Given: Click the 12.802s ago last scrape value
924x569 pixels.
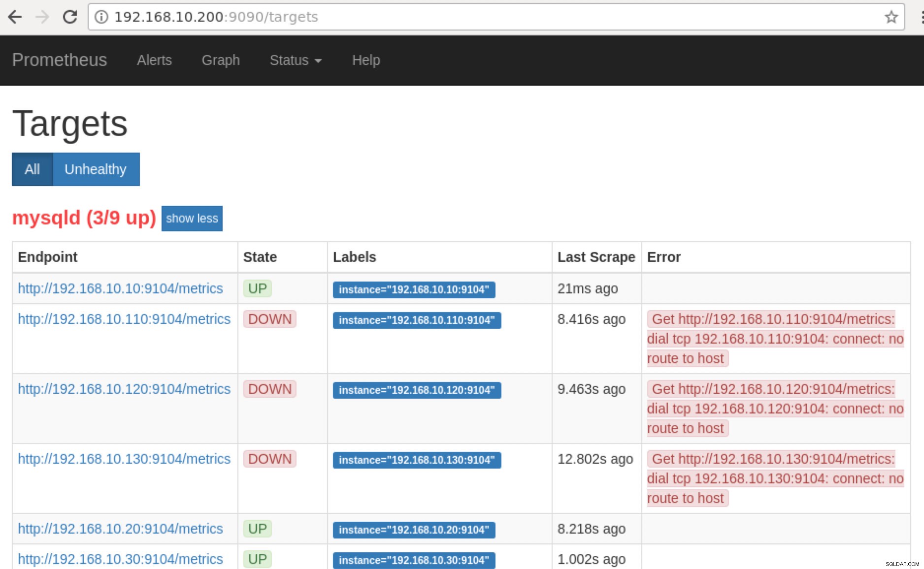Looking at the screenshot, I should pyautogui.click(x=595, y=459).
